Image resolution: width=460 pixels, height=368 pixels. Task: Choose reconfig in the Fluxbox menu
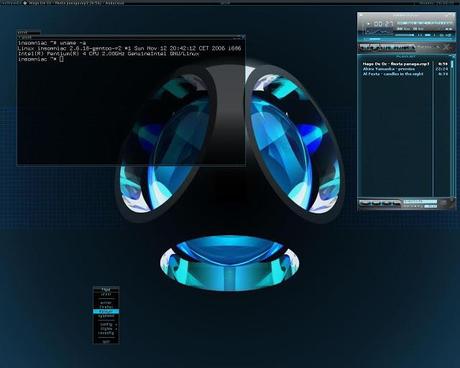(106, 333)
